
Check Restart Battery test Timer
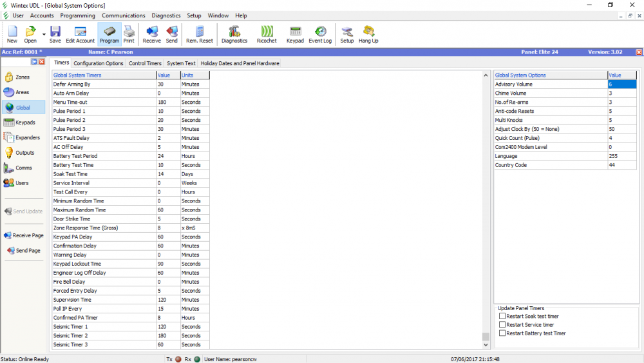point(502,333)
